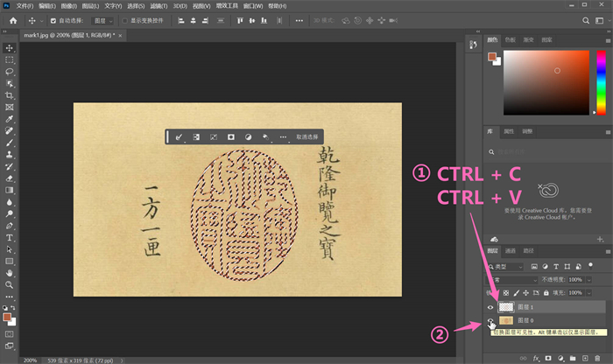The height and width of the screenshot is (364, 613).
Task: Open the 滤镜(T) menu
Action: (x=160, y=5)
